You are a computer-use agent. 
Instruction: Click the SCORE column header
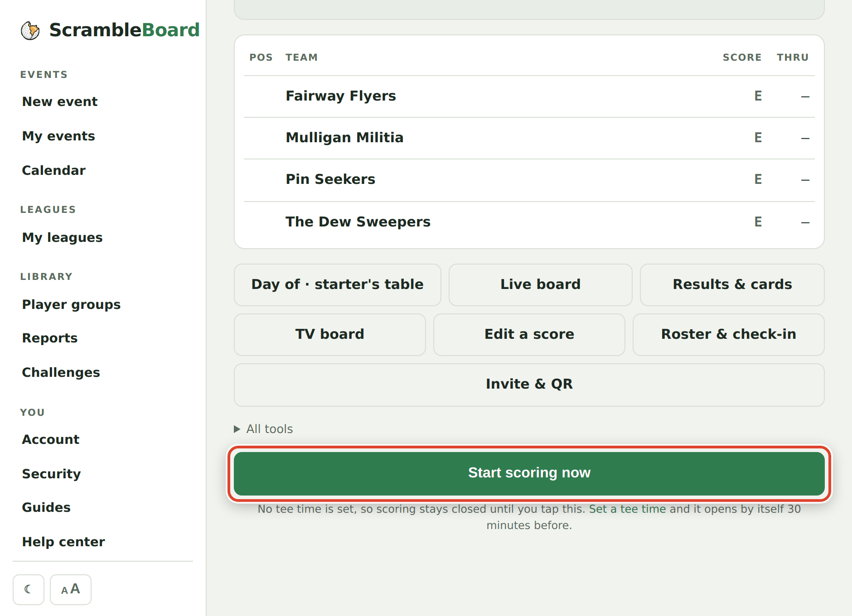coord(742,58)
